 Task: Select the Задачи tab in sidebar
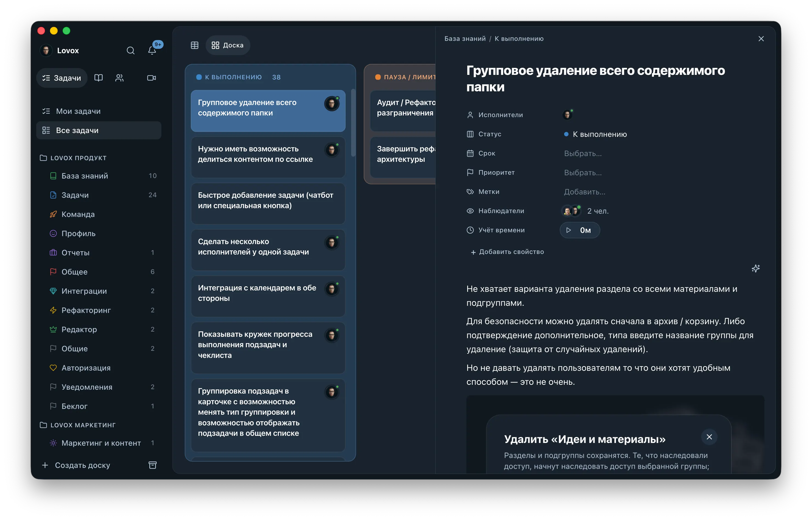(x=61, y=78)
